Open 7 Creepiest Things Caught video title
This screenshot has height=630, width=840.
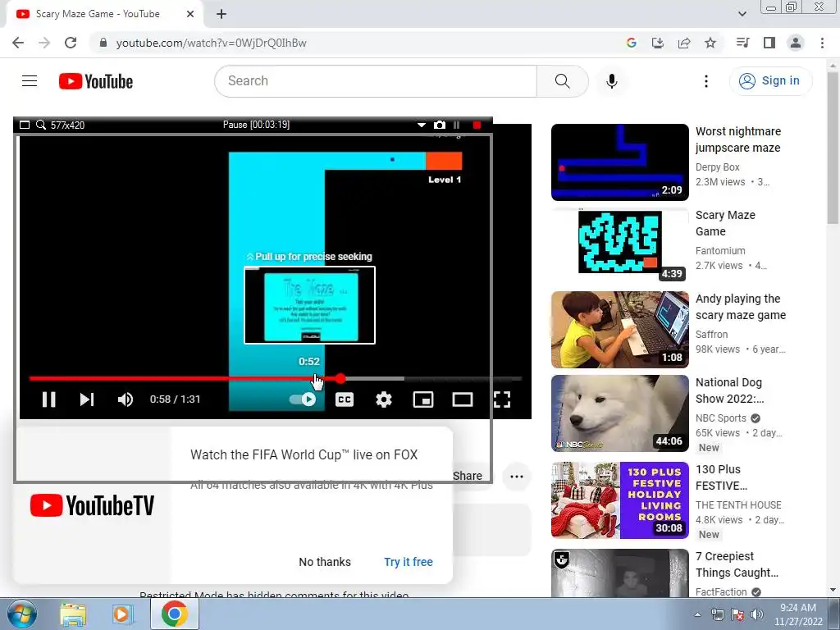[737, 564]
